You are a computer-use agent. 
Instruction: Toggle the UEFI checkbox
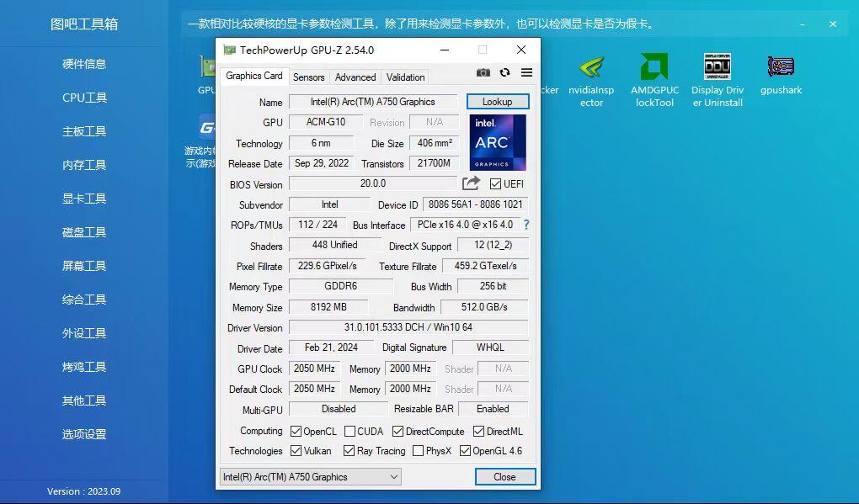(495, 184)
